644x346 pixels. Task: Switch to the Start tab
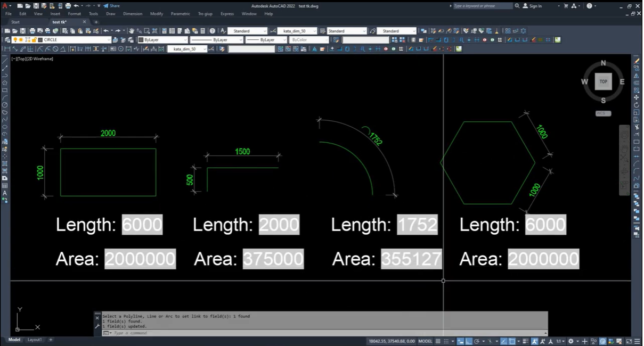tap(15, 22)
